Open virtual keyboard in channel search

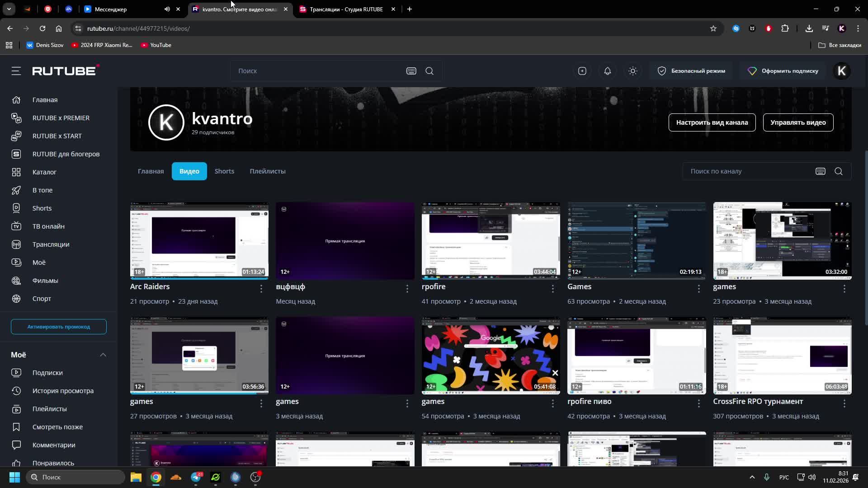(821, 171)
